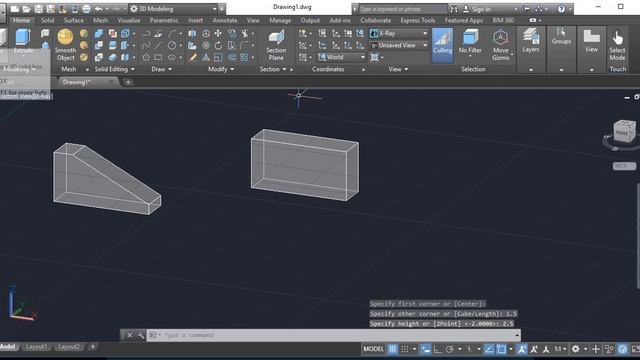
Task: Toggle annotation visibility in status bar
Action: tap(522, 349)
